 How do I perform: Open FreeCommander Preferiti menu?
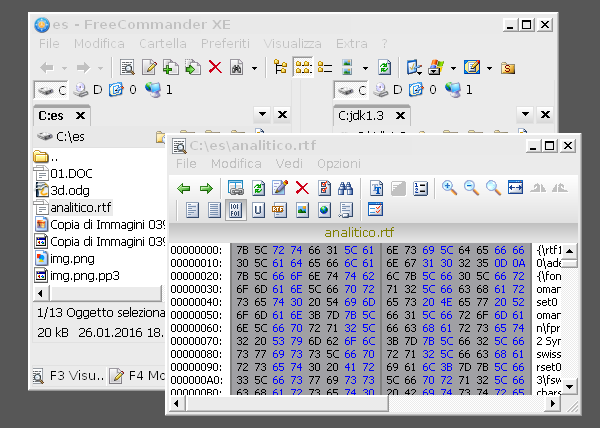[x=225, y=44]
